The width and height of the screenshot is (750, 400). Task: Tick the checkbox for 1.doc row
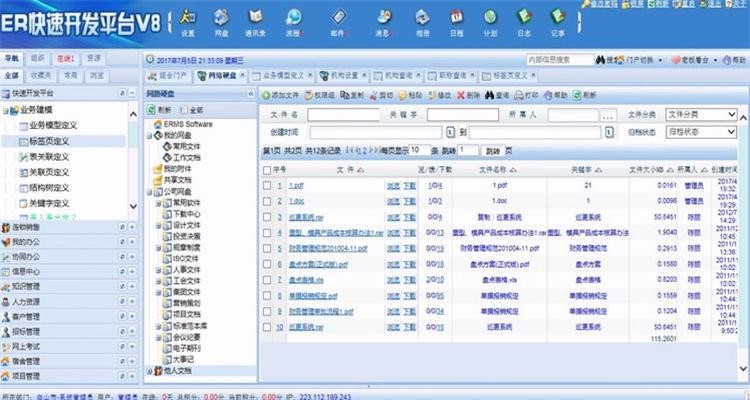pos(265,201)
